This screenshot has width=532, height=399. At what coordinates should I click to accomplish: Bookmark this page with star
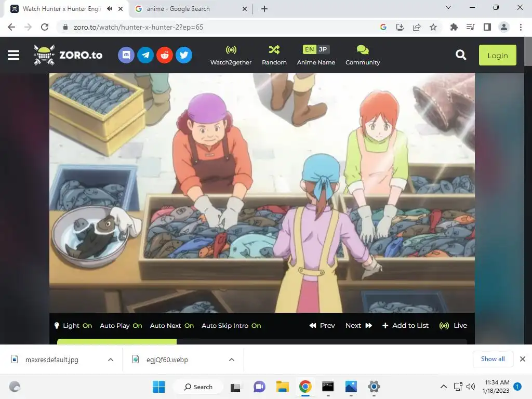[433, 27]
